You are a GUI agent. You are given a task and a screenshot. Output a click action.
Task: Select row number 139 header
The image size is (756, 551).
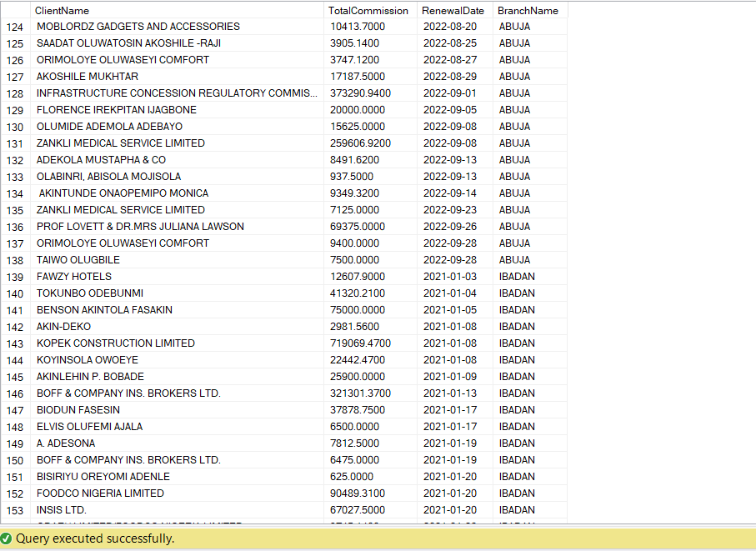tap(16, 277)
